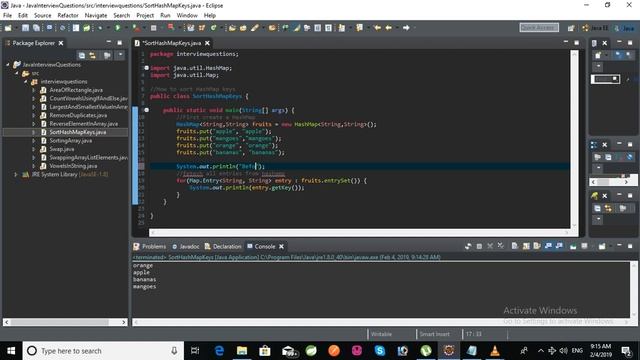This screenshot has width=640, height=360.
Task: Collapse the src folder node
Action: (x=17, y=73)
